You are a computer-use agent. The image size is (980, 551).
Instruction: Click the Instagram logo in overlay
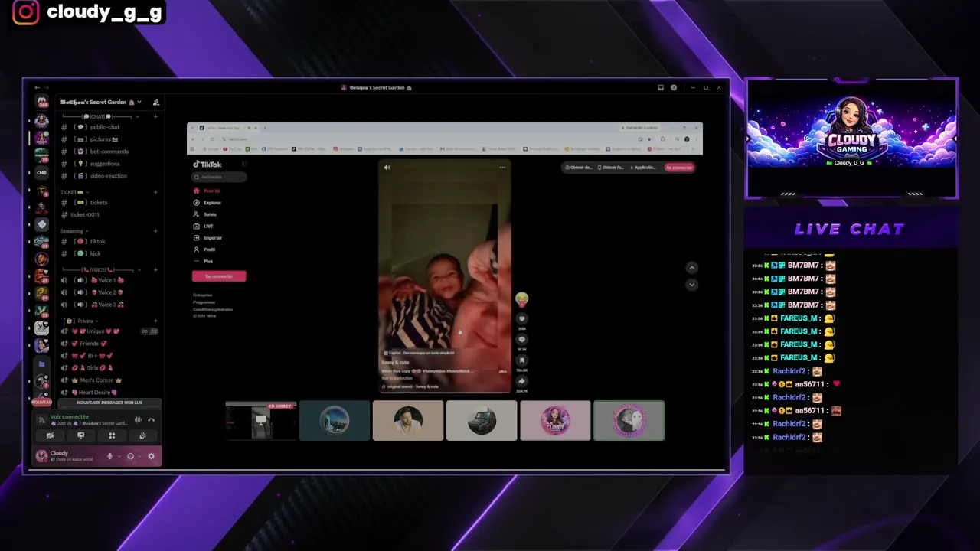[x=25, y=12]
